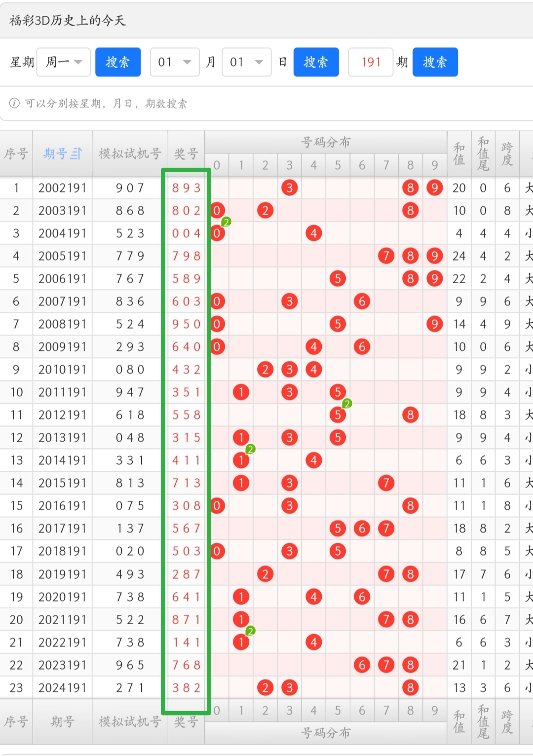Click the 号码分布 top header
The height and width of the screenshot is (756, 533).
pyautogui.click(x=326, y=142)
